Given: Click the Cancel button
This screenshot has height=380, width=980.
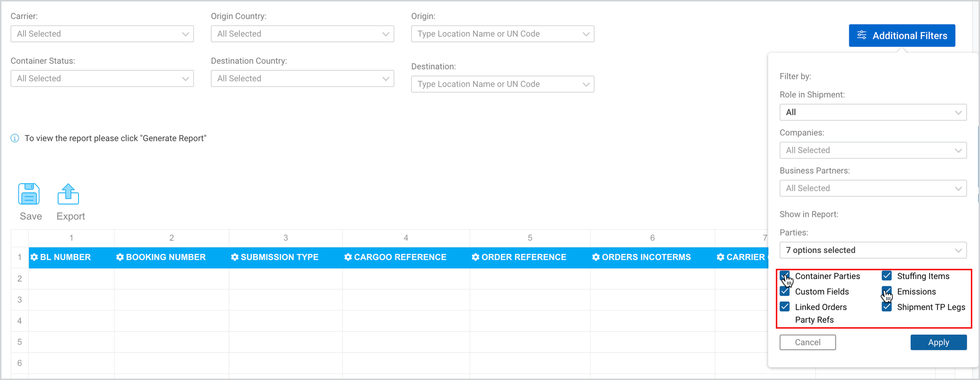Looking at the screenshot, I should [807, 342].
